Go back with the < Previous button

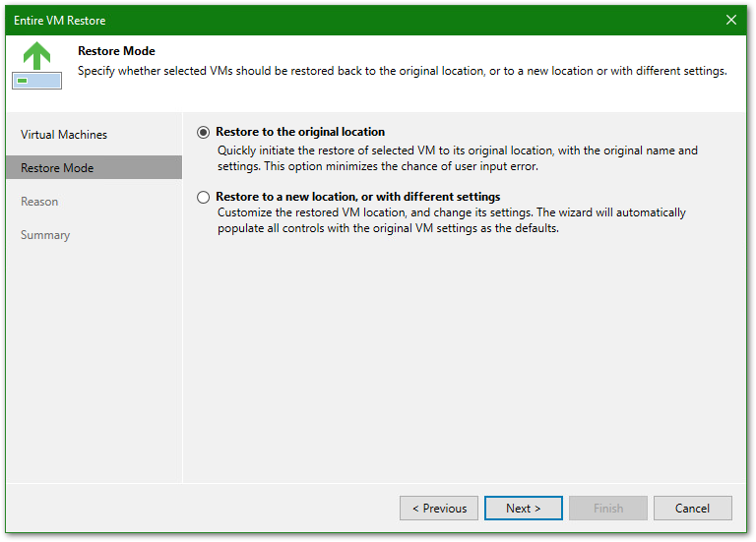pos(439,509)
